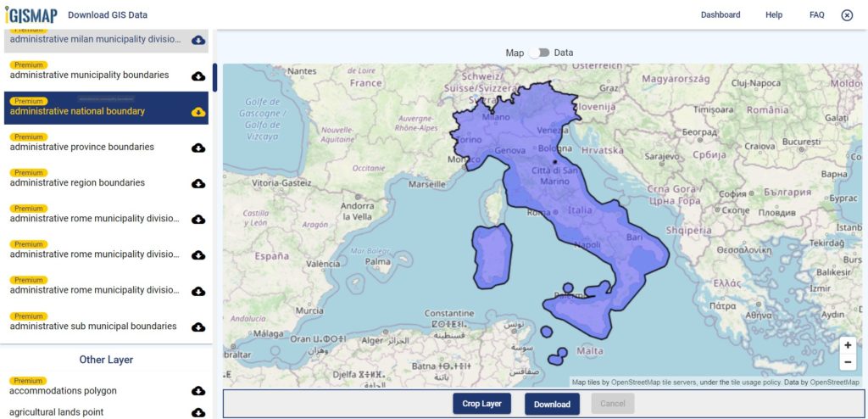The image size is (868, 419).
Task: Download third rome municipality division layer icon
Action: [198, 291]
